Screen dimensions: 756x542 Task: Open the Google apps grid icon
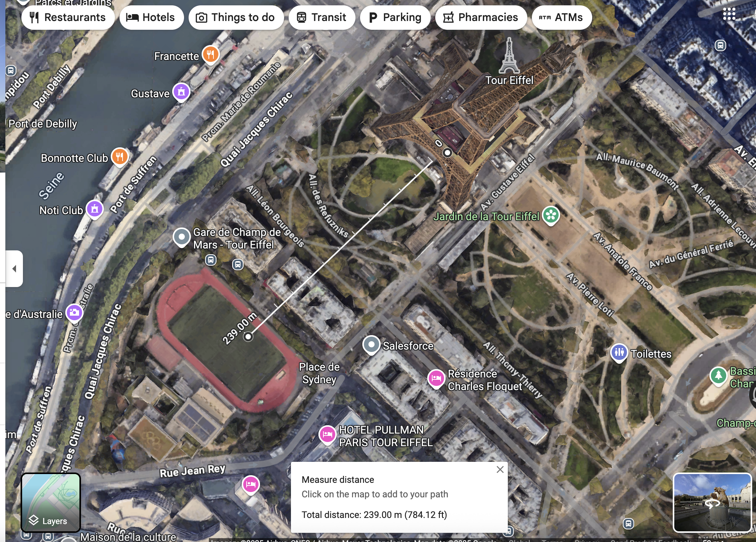[729, 15]
